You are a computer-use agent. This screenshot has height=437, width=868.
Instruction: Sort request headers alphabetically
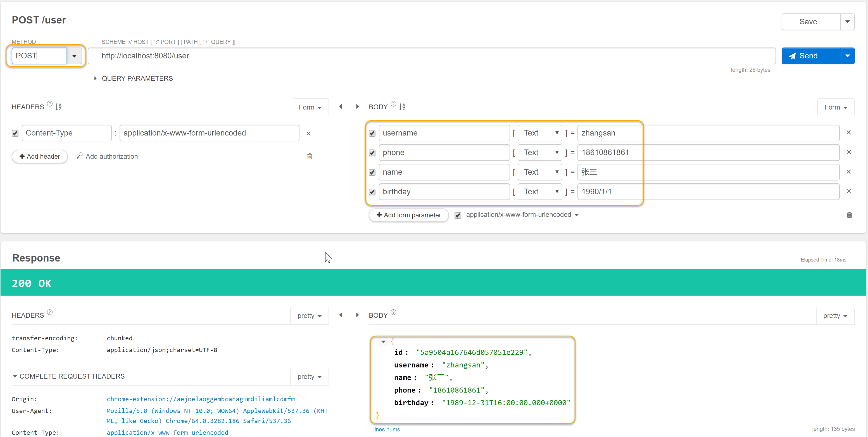coord(59,107)
